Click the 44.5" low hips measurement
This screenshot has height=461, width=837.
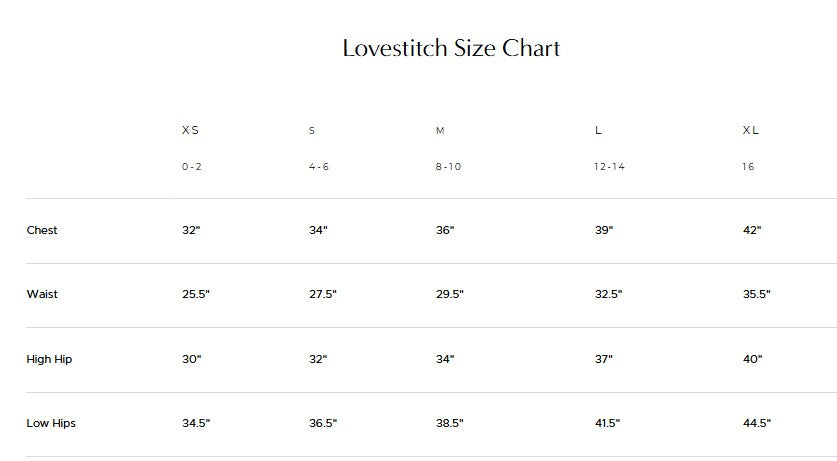coord(757,423)
